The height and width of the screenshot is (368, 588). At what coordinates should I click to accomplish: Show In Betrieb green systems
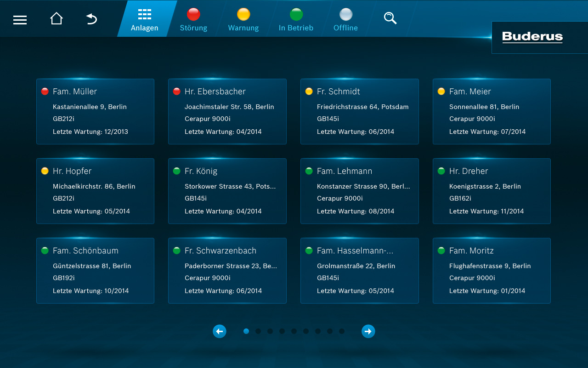(296, 19)
